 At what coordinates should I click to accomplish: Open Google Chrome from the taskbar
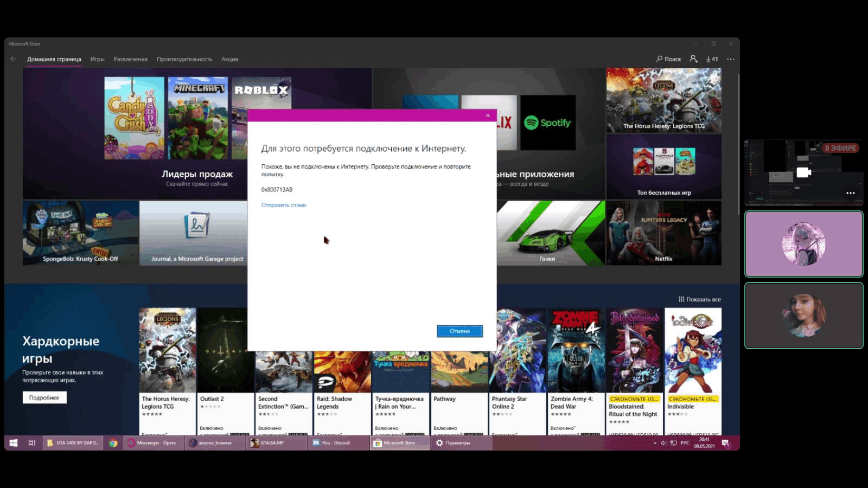pyautogui.click(x=113, y=443)
